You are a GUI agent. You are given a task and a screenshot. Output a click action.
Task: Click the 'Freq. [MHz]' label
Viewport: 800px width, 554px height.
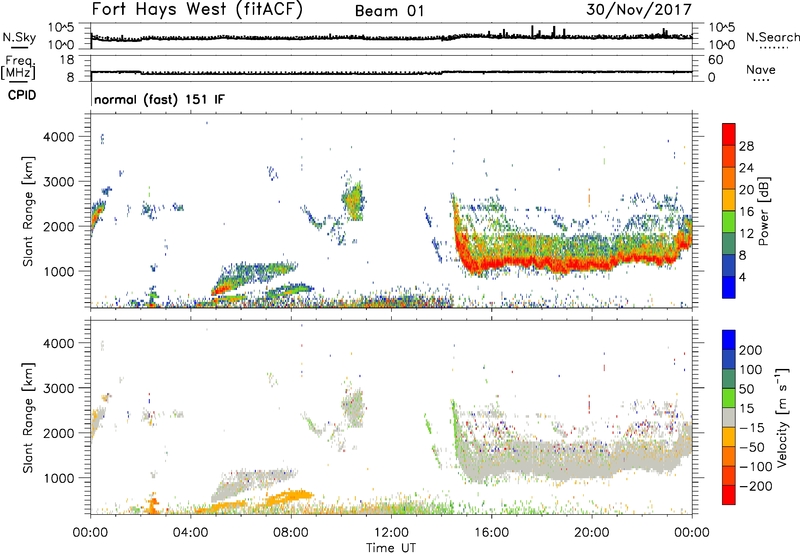coord(18,68)
